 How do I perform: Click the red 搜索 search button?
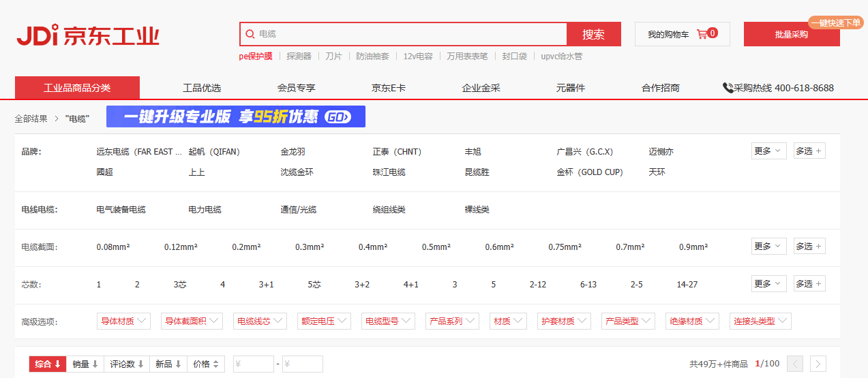[593, 34]
